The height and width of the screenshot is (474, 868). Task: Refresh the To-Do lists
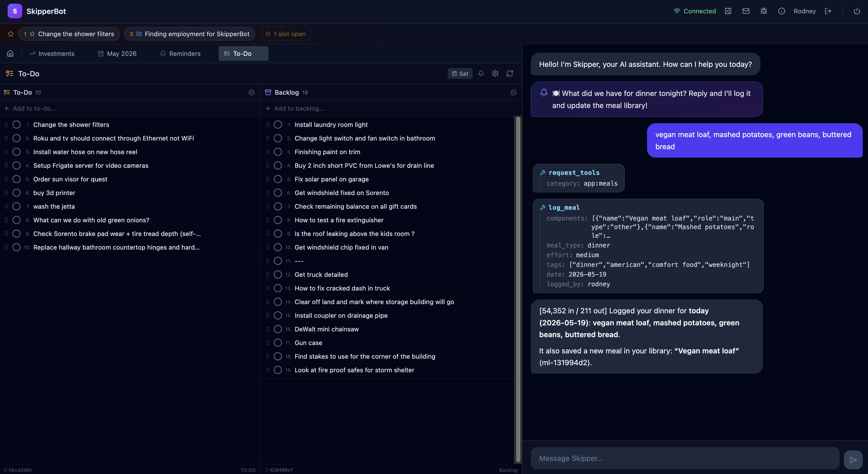coord(510,73)
